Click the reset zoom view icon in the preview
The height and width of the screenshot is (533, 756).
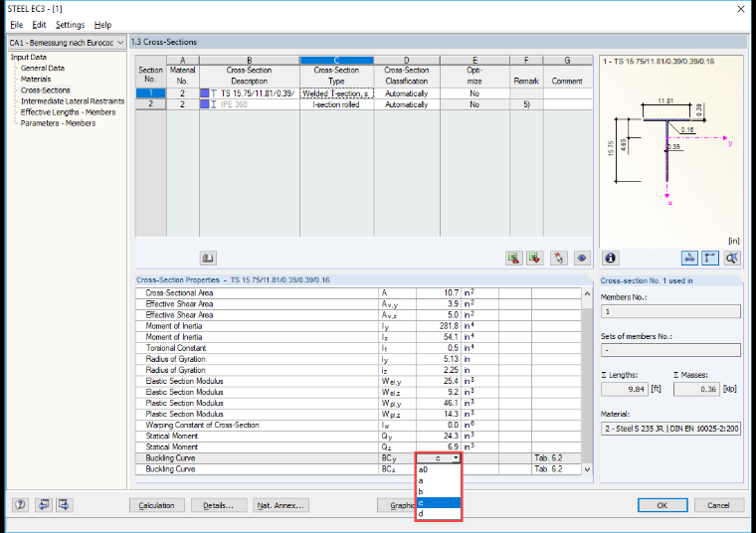731,258
